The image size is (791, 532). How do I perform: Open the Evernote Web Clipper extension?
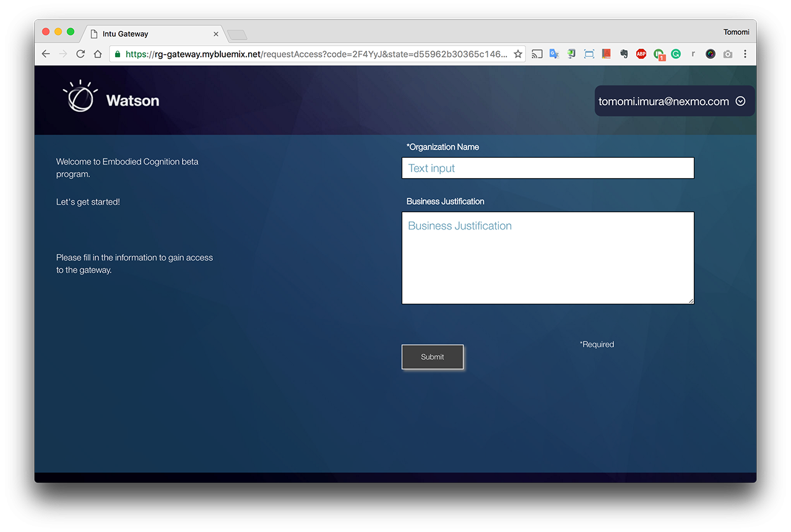click(624, 54)
